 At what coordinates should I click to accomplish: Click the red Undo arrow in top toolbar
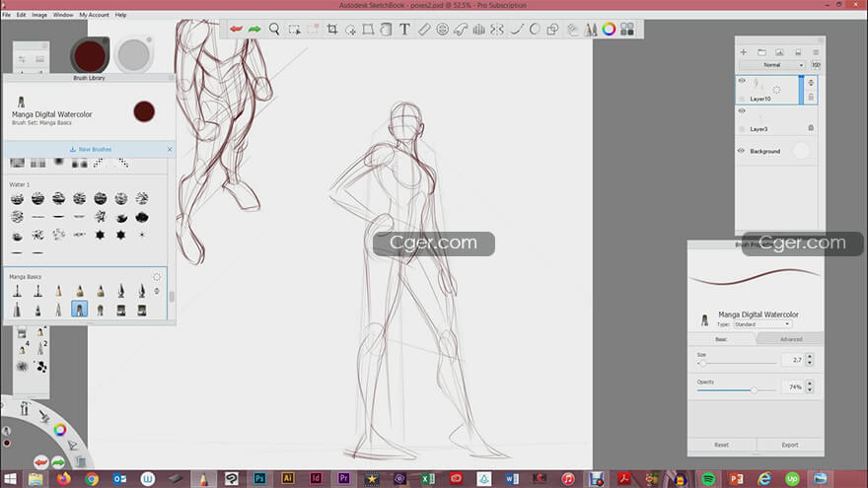pos(237,29)
